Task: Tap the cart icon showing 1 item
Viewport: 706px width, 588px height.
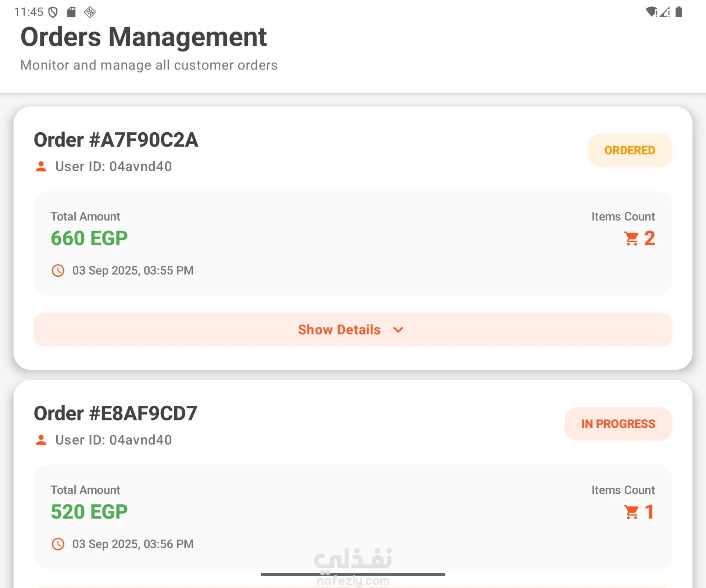Action: pyautogui.click(x=631, y=512)
